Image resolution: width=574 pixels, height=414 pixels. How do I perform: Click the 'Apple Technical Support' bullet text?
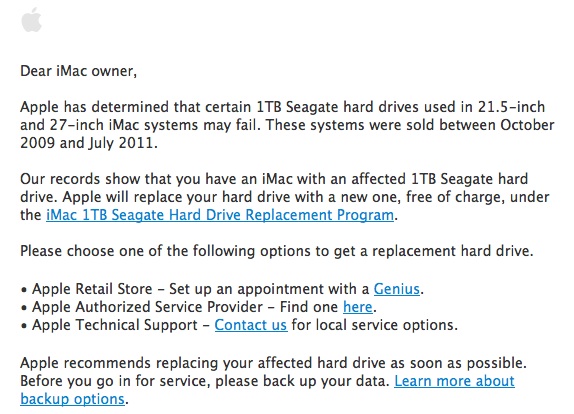pos(115,325)
